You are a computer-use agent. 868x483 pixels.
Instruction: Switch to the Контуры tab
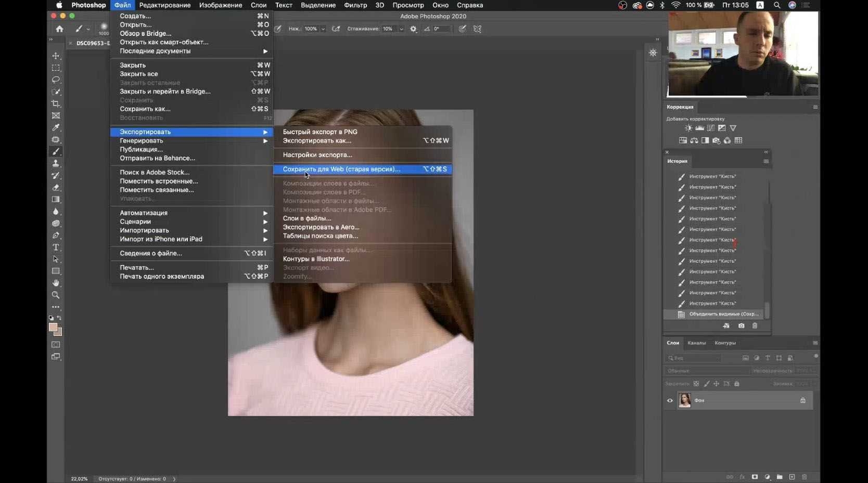(725, 343)
